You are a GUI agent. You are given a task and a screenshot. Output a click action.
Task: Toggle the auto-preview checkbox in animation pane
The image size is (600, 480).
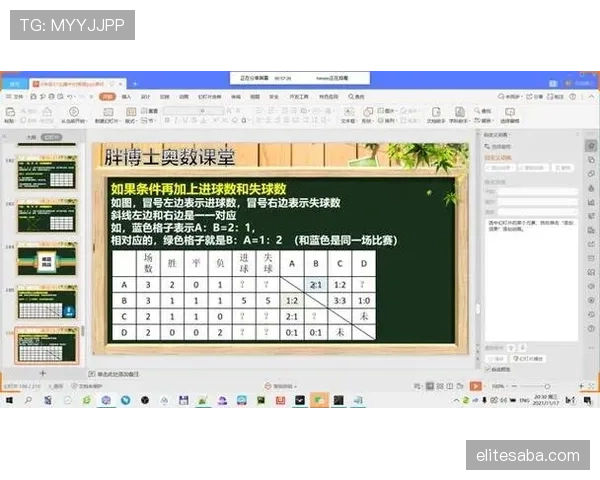point(488,369)
